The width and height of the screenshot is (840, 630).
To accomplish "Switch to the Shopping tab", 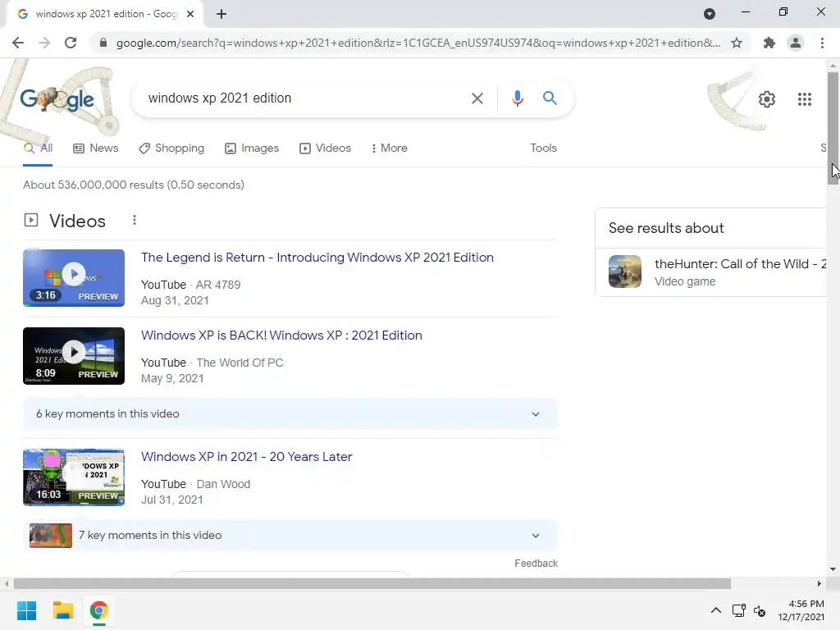I will [x=171, y=148].
